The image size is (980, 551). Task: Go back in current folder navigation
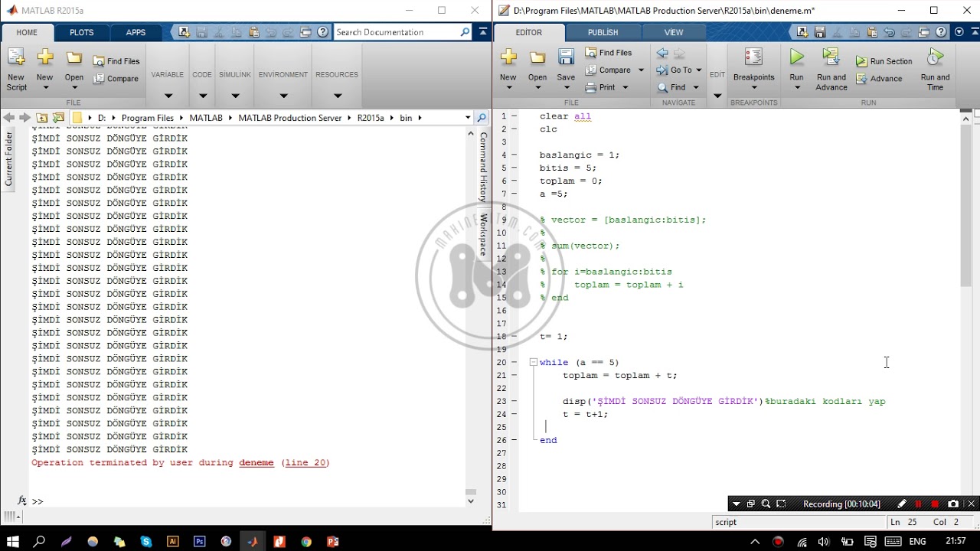[x=8, y=118]
